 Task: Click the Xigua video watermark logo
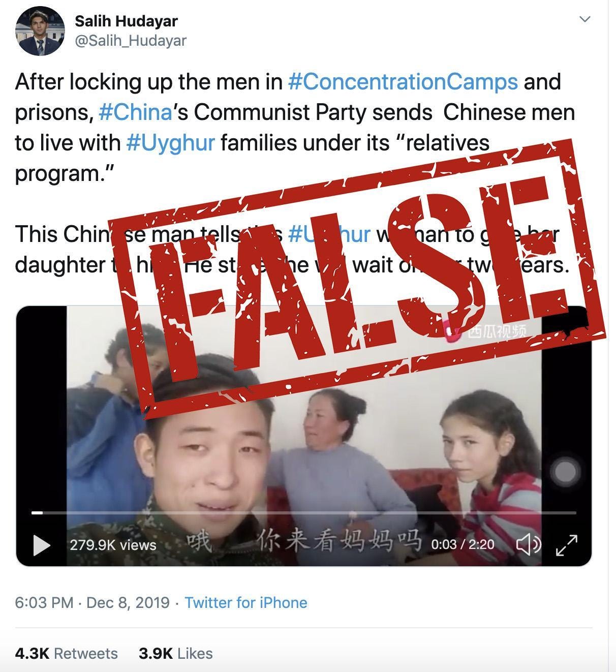(485, 331)
